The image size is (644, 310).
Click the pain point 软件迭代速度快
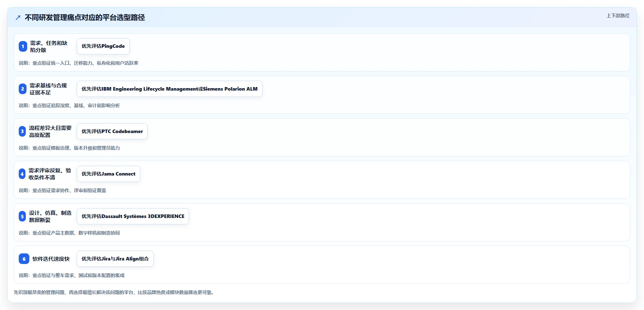point(51,259)
